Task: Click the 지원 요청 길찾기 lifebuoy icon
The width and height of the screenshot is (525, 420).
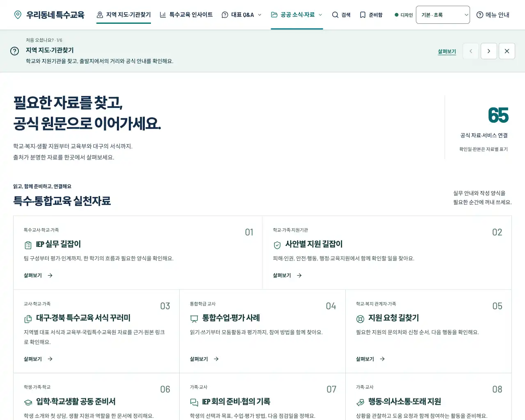Action: tap(360, 319)
